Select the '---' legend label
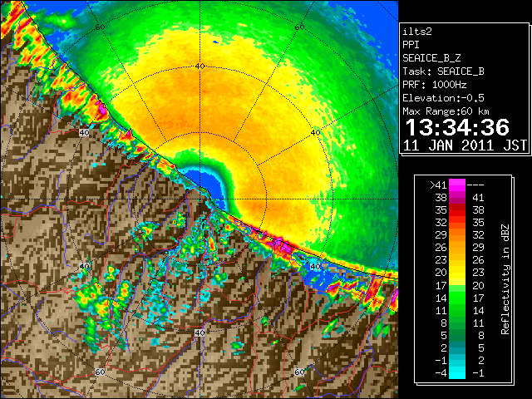 tap(475, 185)
